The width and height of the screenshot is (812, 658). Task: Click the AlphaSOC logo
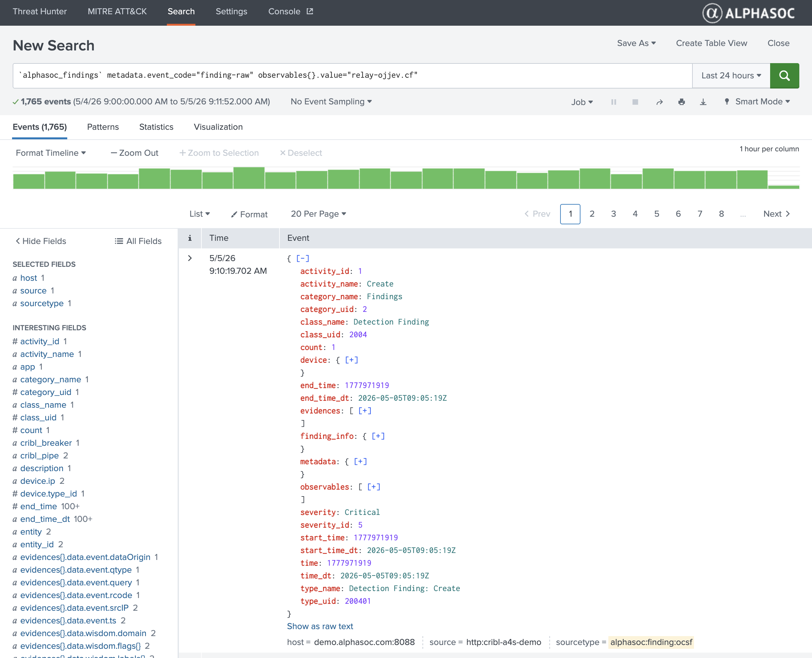tap(749, 13)
